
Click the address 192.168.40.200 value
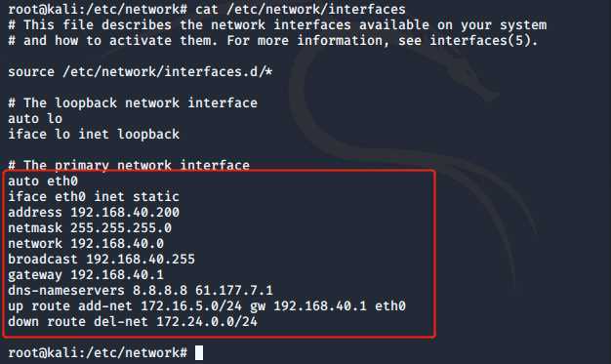pyautogui.click(x=125, y=212)
